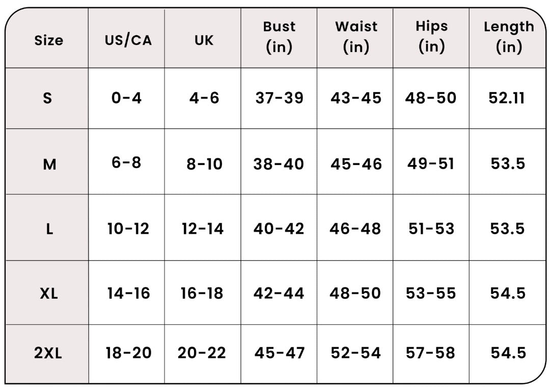550x392 pixels.
Task: Click the 57-58 hips measurement cell
Action: pyautogui.click(x=430, y=353)
